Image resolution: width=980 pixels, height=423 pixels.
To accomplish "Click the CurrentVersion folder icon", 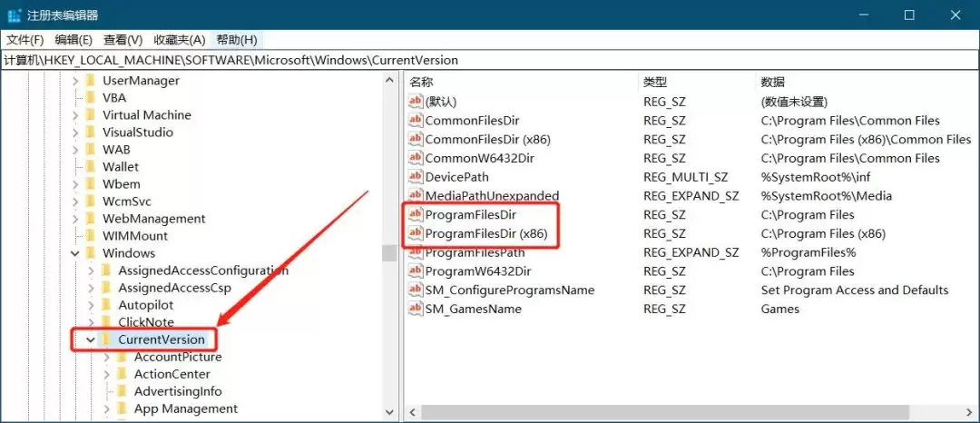I will pyautogui.click(x=106, y=339).
